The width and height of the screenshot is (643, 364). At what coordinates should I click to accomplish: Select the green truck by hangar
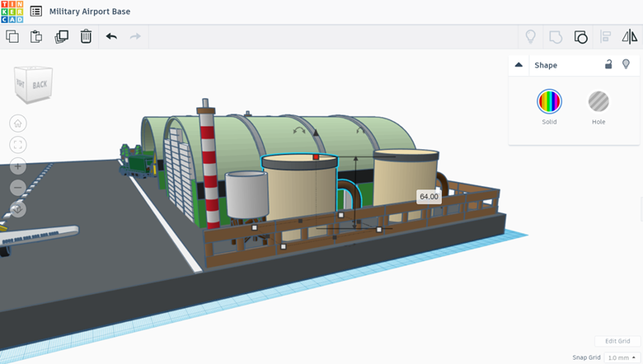(x=138, y=164)
